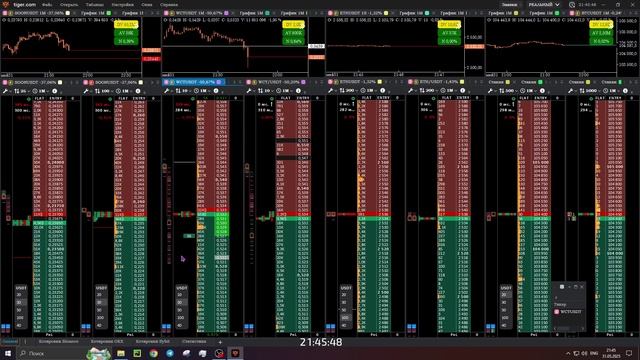Open wrench settings in ETHUSDT -1,32% order book
640x360 pixels.
coord(331,91)
